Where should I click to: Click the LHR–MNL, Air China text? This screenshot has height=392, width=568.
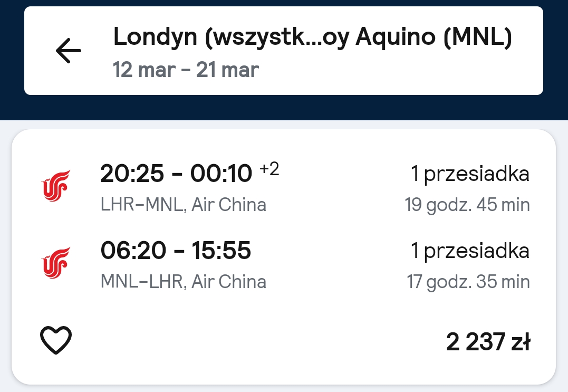(x=184, y=205)
